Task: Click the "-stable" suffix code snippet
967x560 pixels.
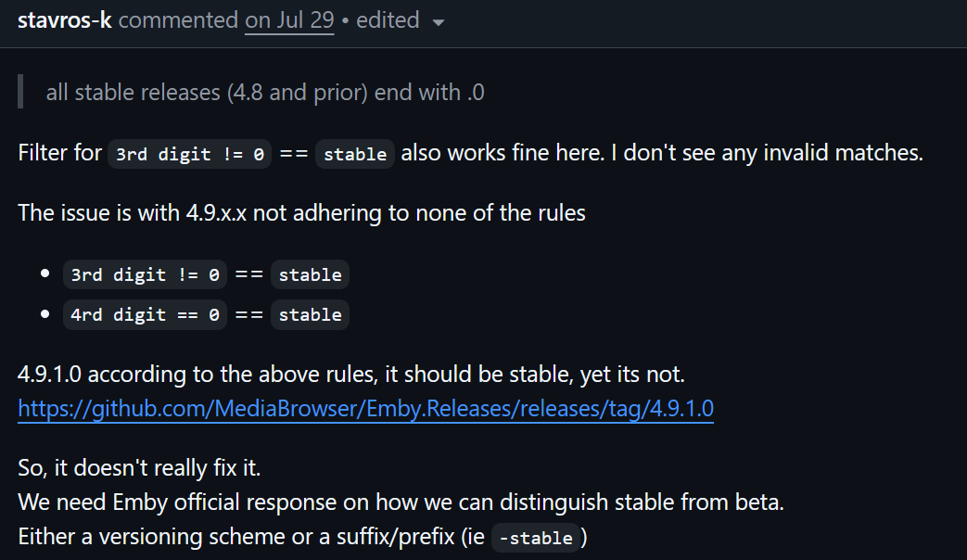Action: pos(537,538)
